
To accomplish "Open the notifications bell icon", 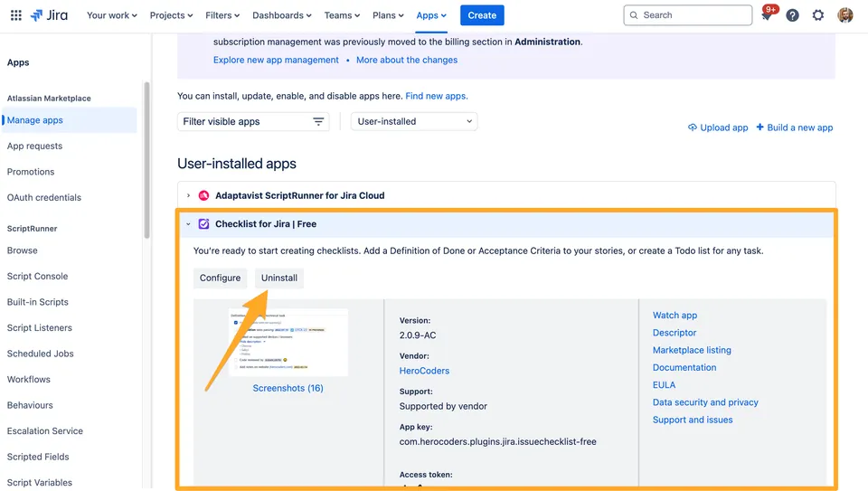I will click(x=767, y=15).
